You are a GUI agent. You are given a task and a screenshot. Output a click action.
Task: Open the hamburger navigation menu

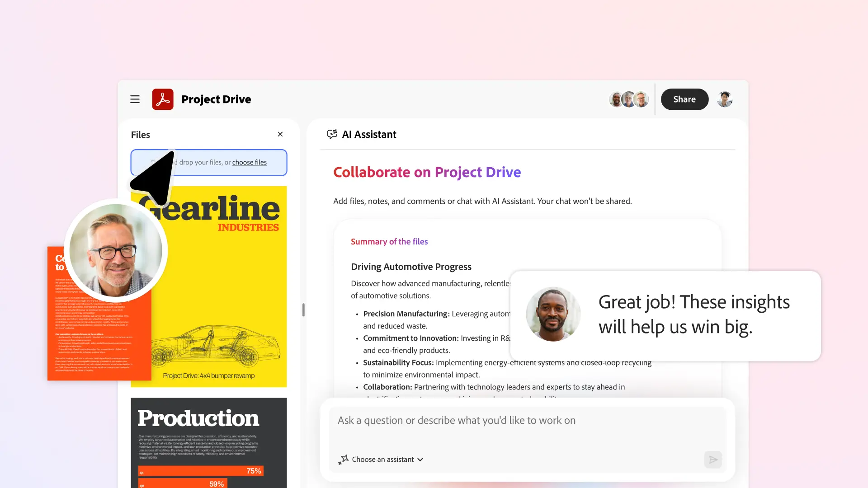135,99
